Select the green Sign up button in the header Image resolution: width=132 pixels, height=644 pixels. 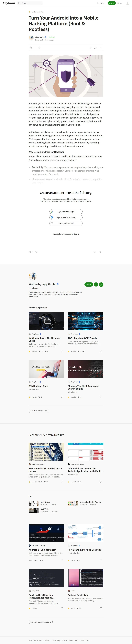tap(112, 3)
